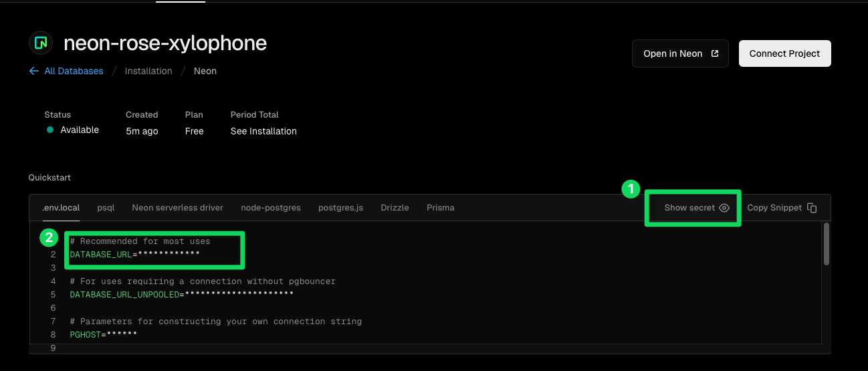Click line number 8 in the snippet
This screenshot has width=868, height=371.
click(53, 335)
